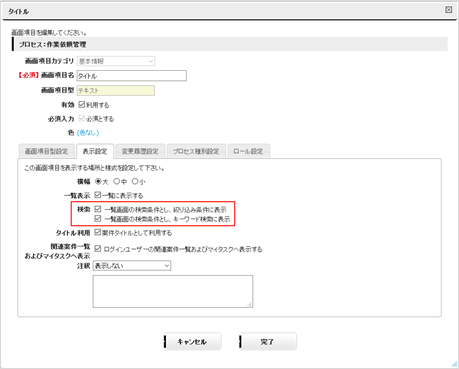Open the 注釈 表示しない dropdown
Screen dimensions: 459x369
point(132,266)
